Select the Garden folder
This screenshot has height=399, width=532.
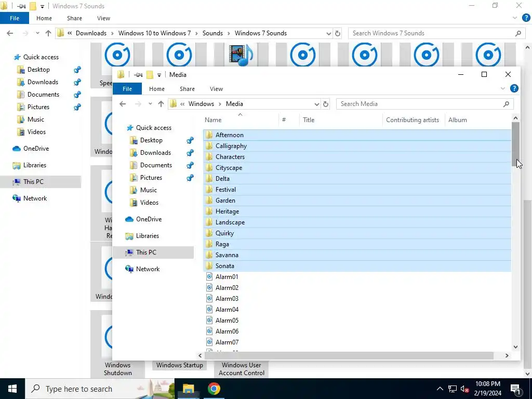click(357, 200)
